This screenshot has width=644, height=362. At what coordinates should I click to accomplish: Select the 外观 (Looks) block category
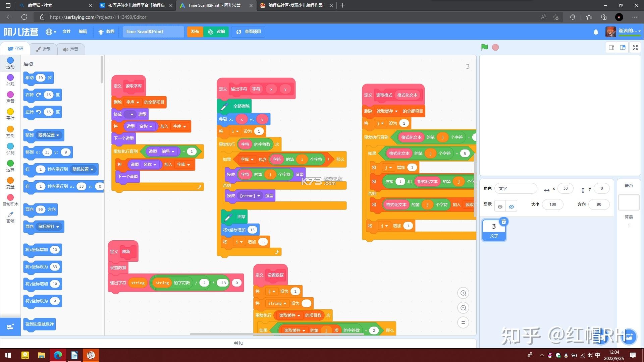[10, 80]
